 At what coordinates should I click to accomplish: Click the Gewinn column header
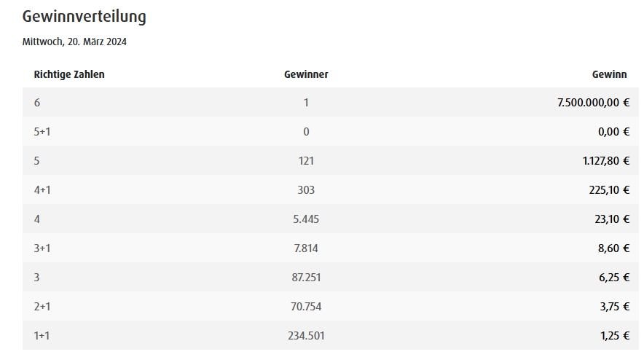click(x=609, y=74)
